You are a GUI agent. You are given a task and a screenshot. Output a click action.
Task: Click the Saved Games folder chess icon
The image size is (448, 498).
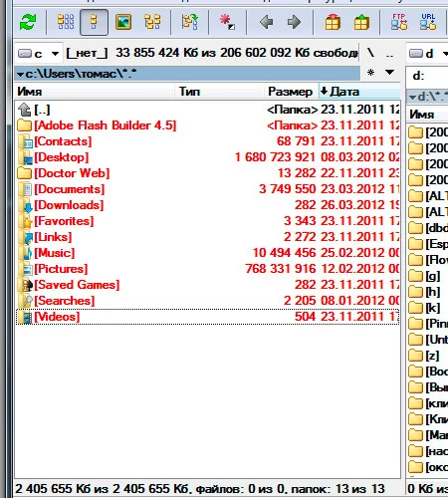click(x=25, y=285)
